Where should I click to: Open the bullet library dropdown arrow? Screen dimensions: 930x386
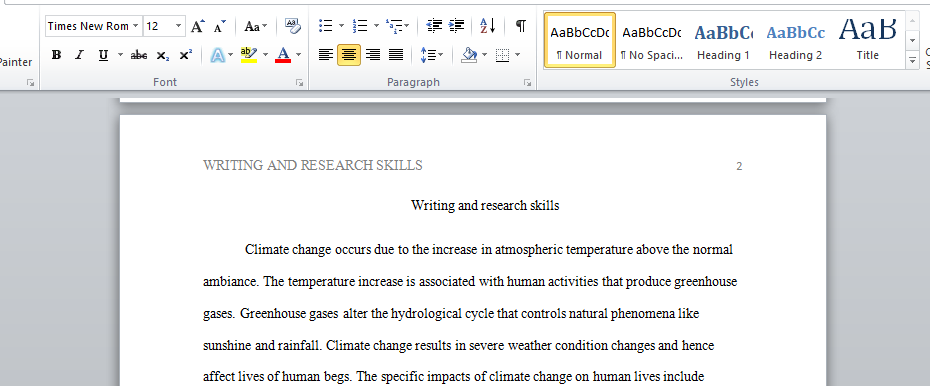(341, 25)
